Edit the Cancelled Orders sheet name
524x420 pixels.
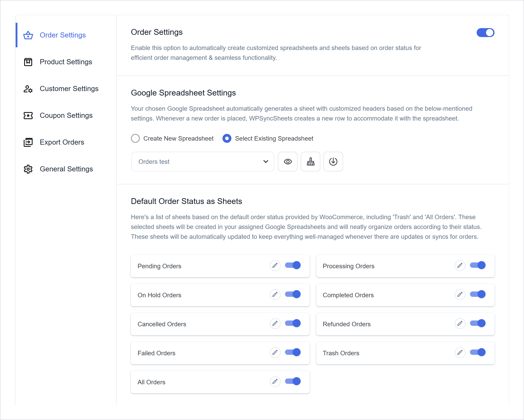coord(275,324)
